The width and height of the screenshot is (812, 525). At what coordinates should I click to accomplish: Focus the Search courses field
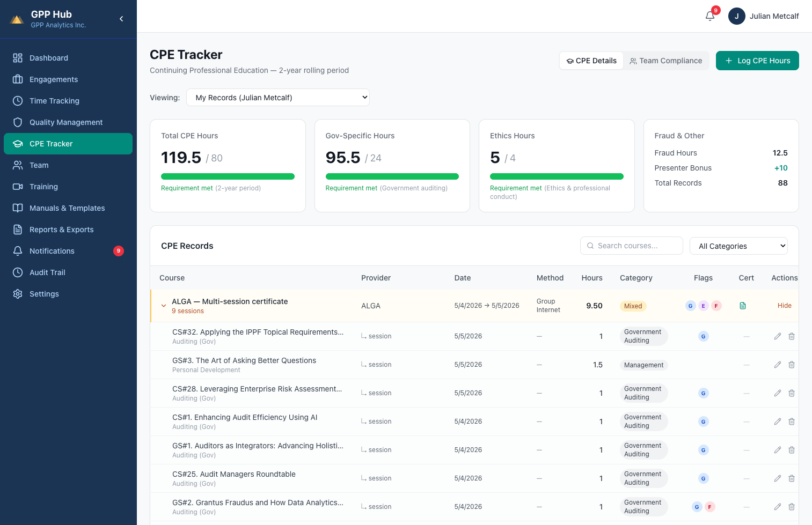632,246
